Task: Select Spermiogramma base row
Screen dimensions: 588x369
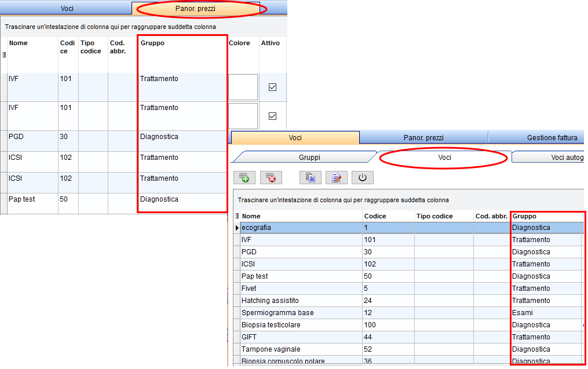Action: (x=301, y=313)
